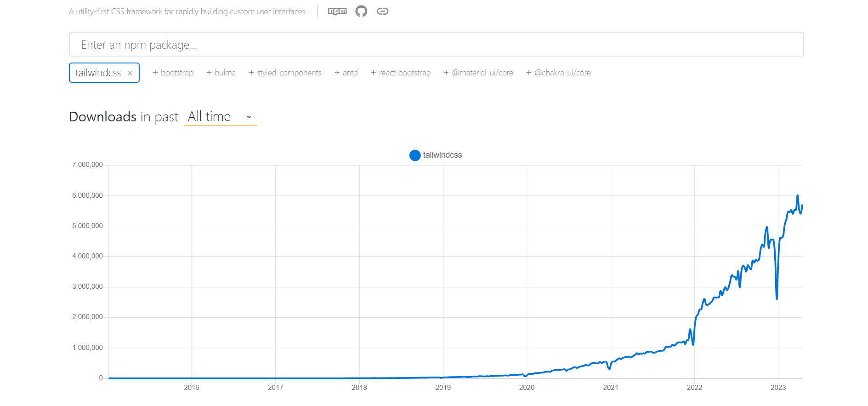Click the 2021 x-axis label
The width and height of the screenshot is (868, 406).
[x=611, y=388]
